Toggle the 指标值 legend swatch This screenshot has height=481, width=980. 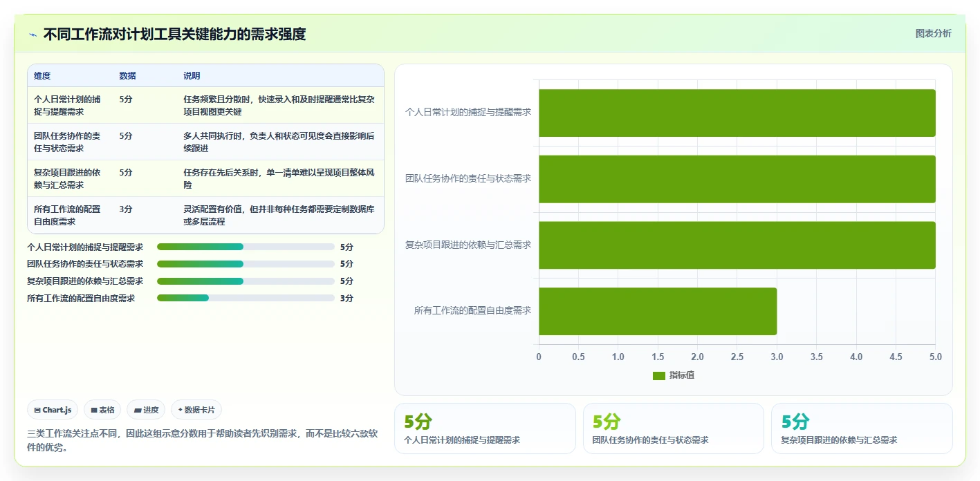tap(659, 375)
